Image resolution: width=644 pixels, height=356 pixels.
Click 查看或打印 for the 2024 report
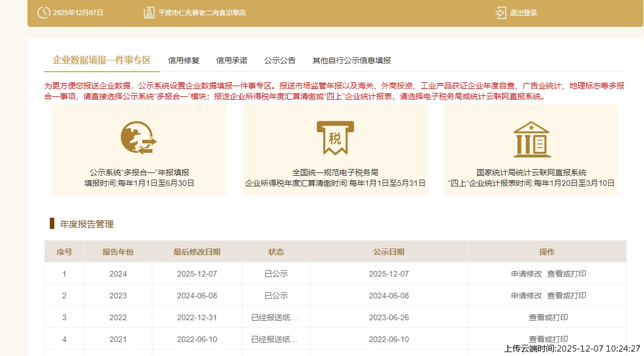pyautogui.click(x=567, y=274)
